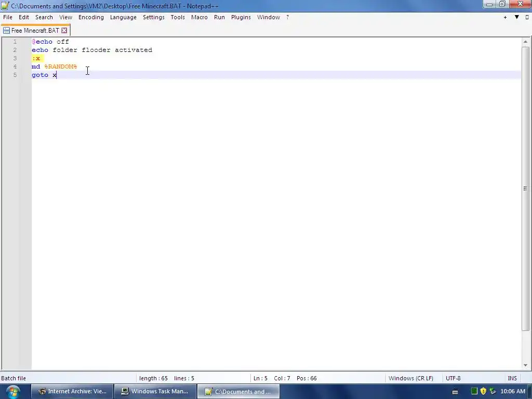
Task: Click the 'echo folder flooder activated' line
Action: 92,50
